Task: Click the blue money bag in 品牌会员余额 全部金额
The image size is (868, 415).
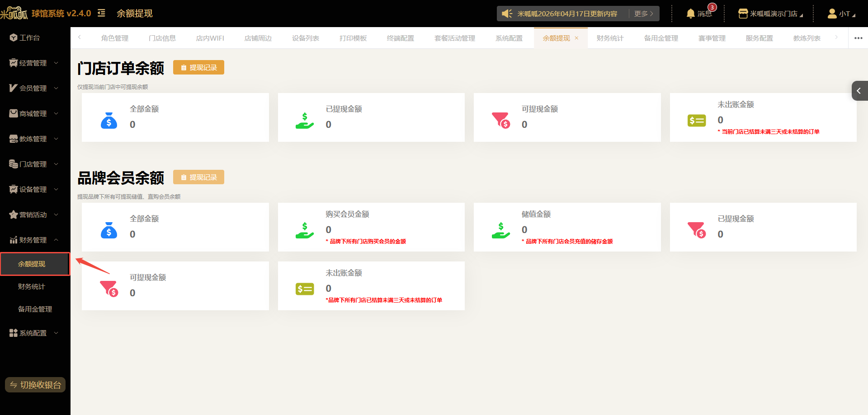Action: (109, 230)
